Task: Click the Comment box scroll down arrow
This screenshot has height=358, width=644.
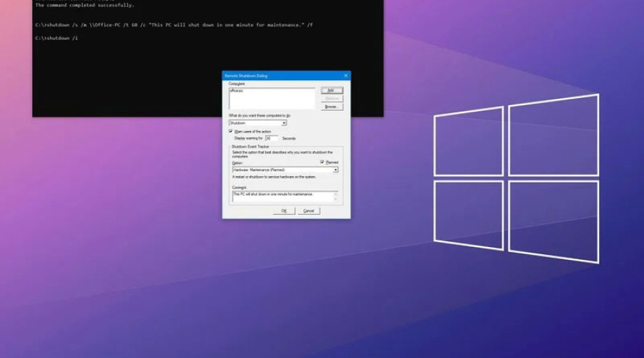Action: pos(336,200)
